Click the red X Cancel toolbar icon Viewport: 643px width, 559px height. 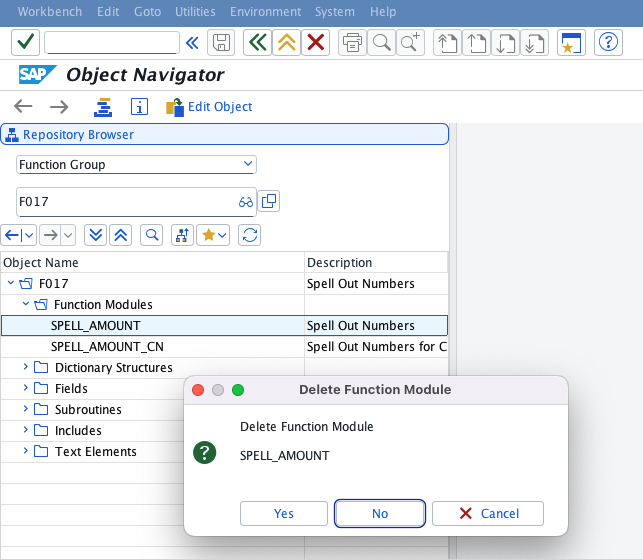point(316,42)
